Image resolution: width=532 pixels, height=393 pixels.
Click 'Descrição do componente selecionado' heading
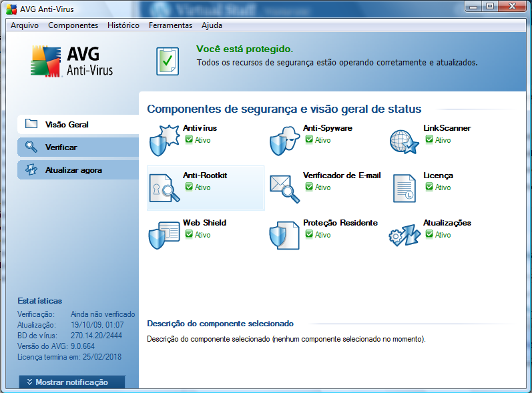tap(220, 324)
